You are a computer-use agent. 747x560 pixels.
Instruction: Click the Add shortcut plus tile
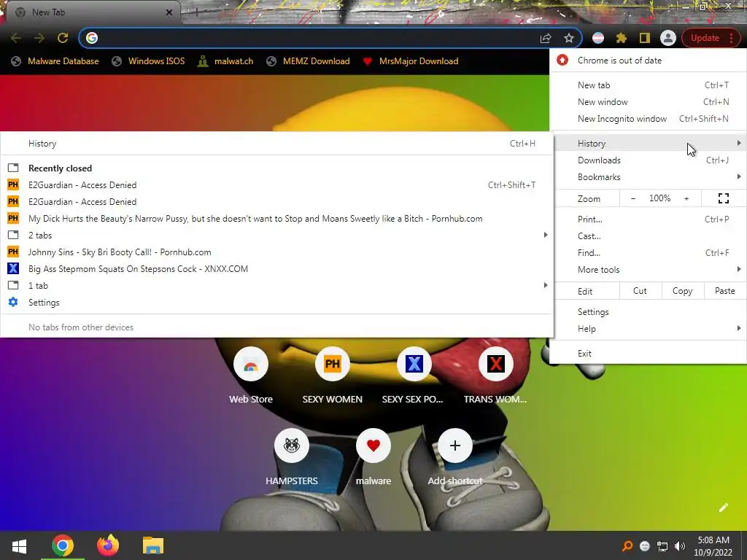[x=455, y=458]
